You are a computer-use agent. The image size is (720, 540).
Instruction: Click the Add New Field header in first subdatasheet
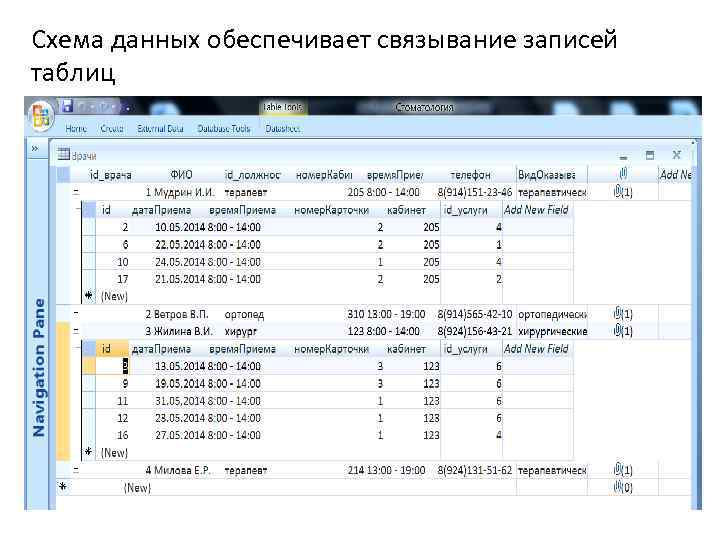(x=536, y=210)
